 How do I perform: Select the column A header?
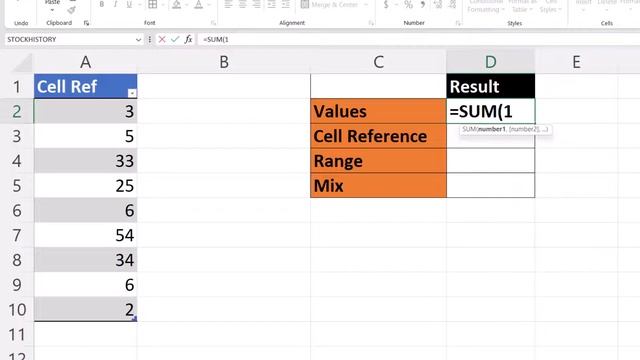point(85,62)
